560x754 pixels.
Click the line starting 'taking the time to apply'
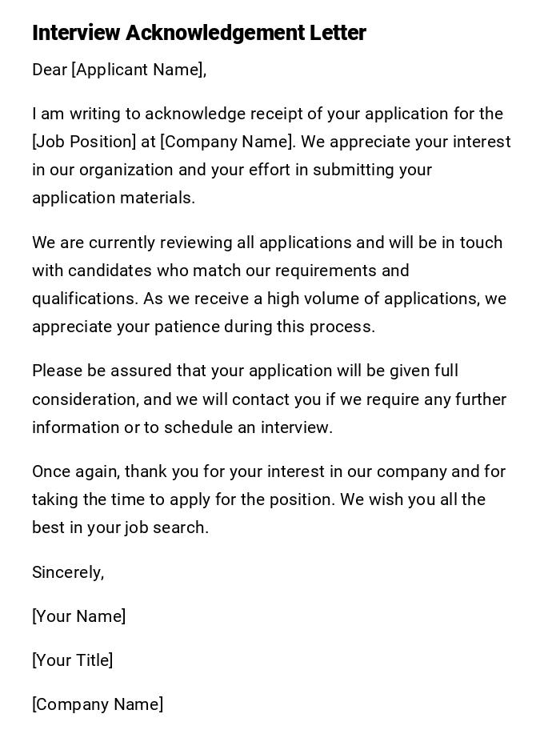[258, 499]
